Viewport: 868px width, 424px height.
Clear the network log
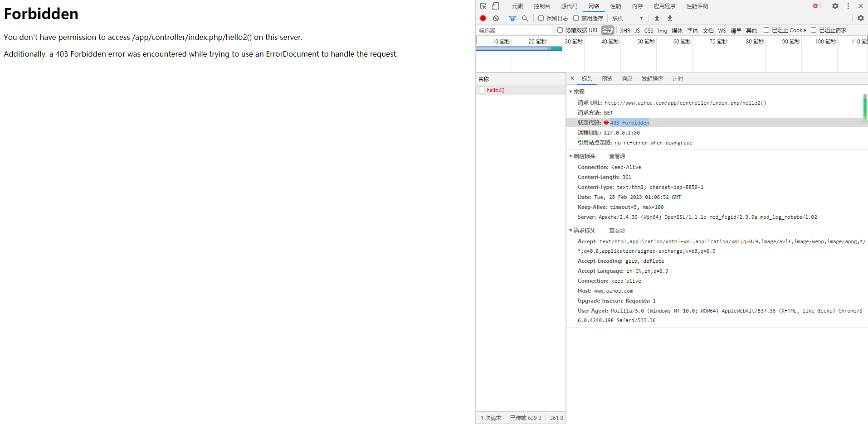pos(496,18)
